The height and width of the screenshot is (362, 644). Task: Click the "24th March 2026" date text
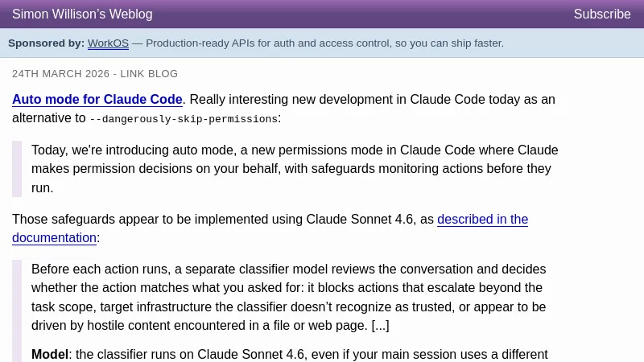tap(60, 74)
